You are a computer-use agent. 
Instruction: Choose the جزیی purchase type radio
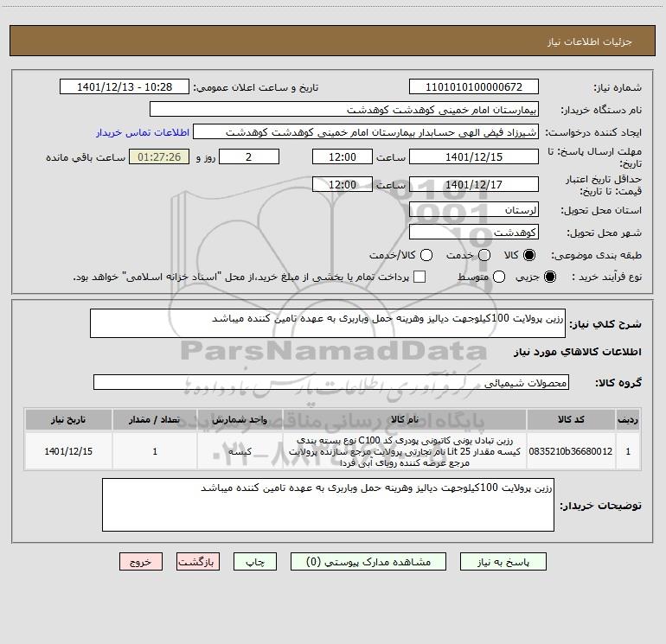coord(549,277)
